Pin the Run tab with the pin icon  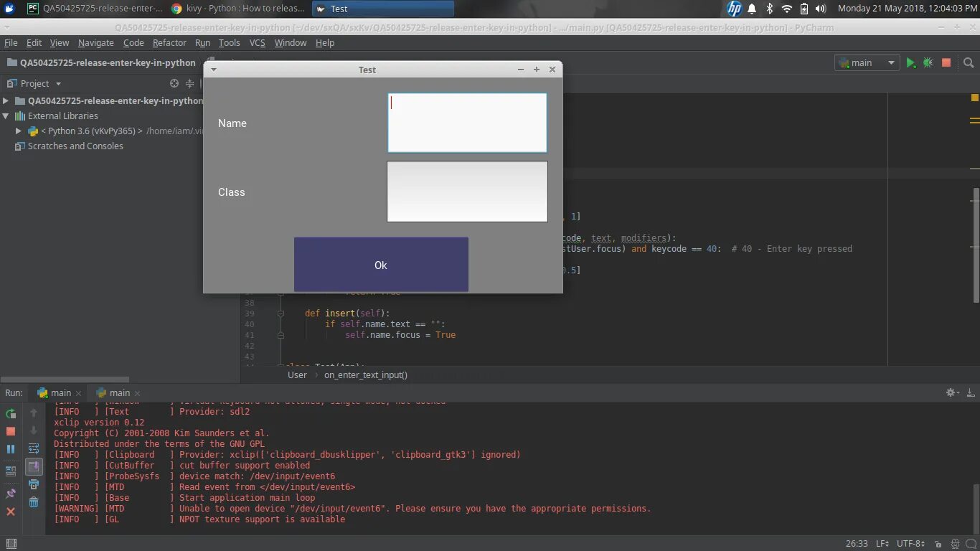(11, 494)
